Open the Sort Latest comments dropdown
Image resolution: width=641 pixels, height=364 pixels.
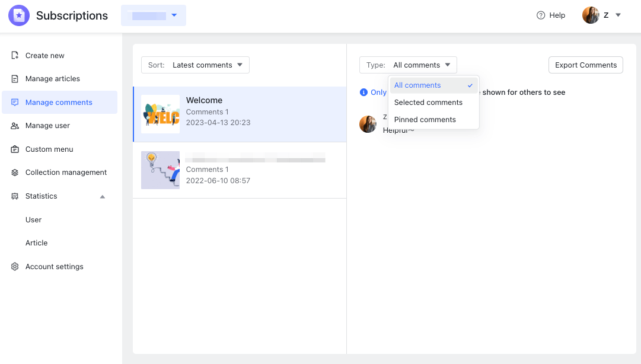pyautogui.click(x=195, y=65)
